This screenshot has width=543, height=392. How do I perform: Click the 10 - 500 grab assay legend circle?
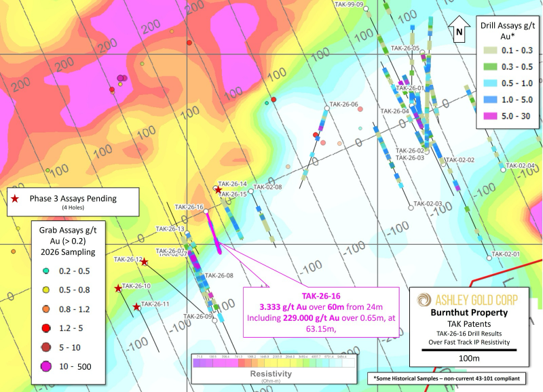(46, 366)
